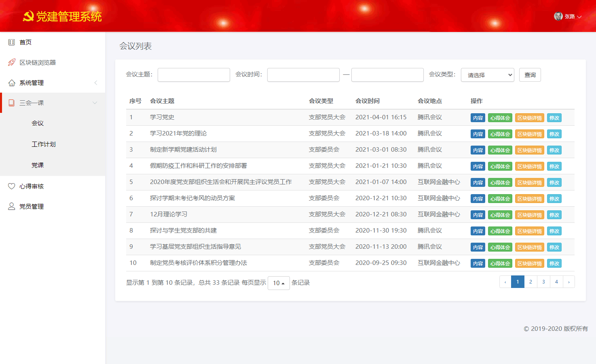The width and height of the screenshot is (596, 364).
Task: Expand the 系统管理 menu chevron
Action: click(96, 83)
